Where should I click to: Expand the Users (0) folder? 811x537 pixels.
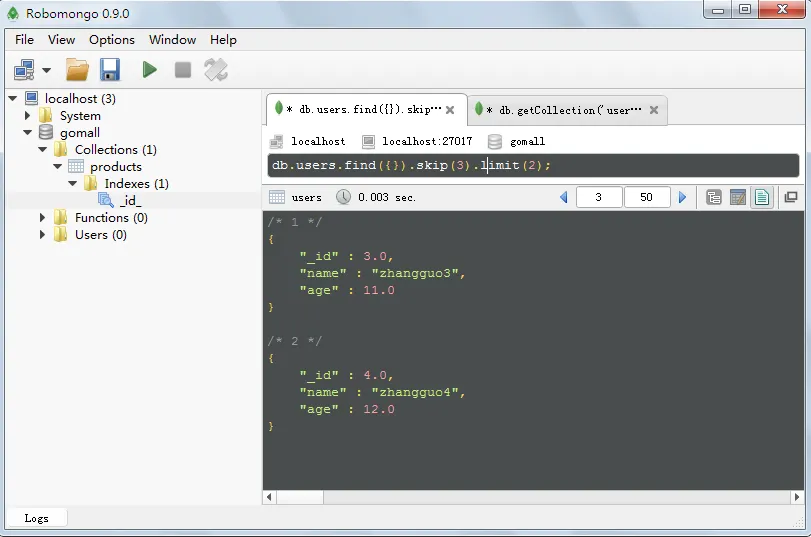coord(42,235)
